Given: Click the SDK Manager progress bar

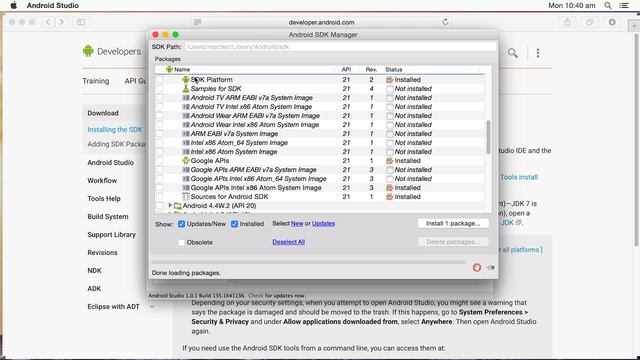Looking at the screenshot, I should tap(309, 262).
